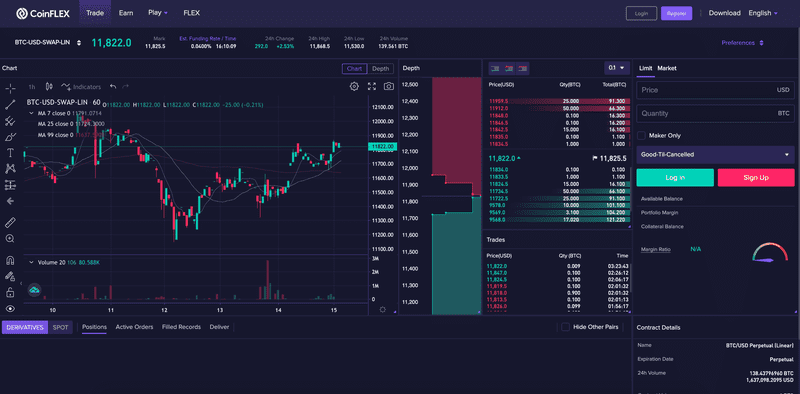Undo last chart action
The width and height of the screenshot is (800, 394).
(113, 87)
